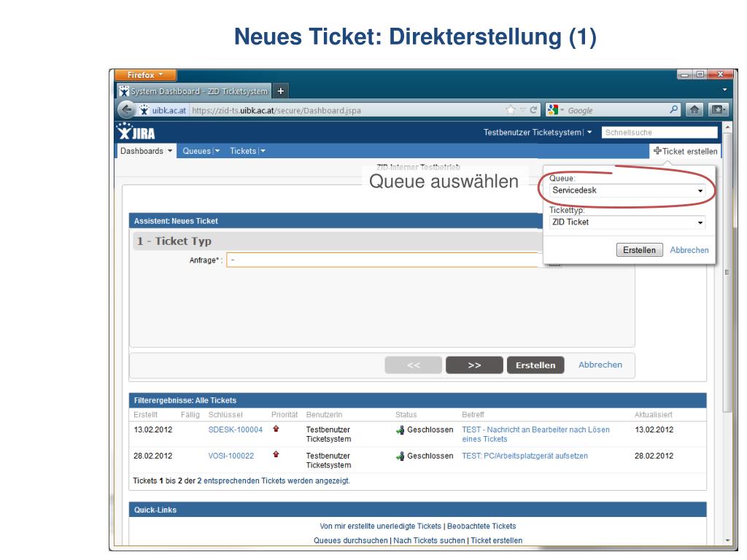Click priority arrow icon in VOSI-100022 row
Viewport: 747px width, 560px height.
pos(276,454)
